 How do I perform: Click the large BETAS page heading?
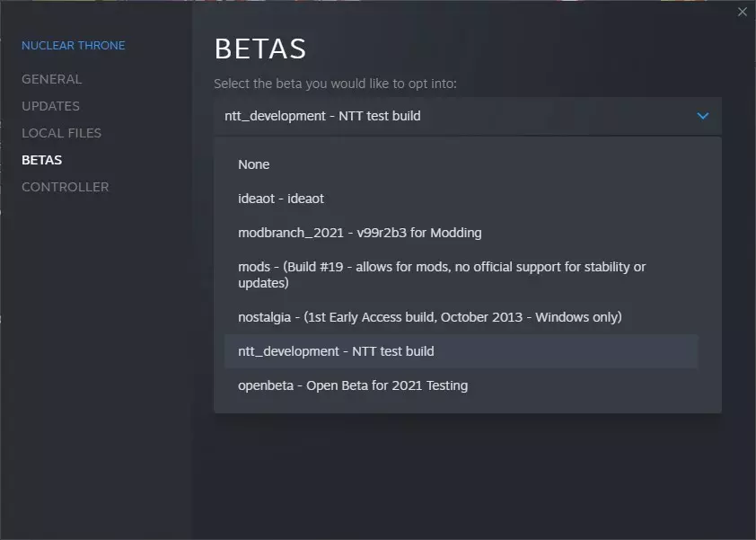(x=260, y=49)
